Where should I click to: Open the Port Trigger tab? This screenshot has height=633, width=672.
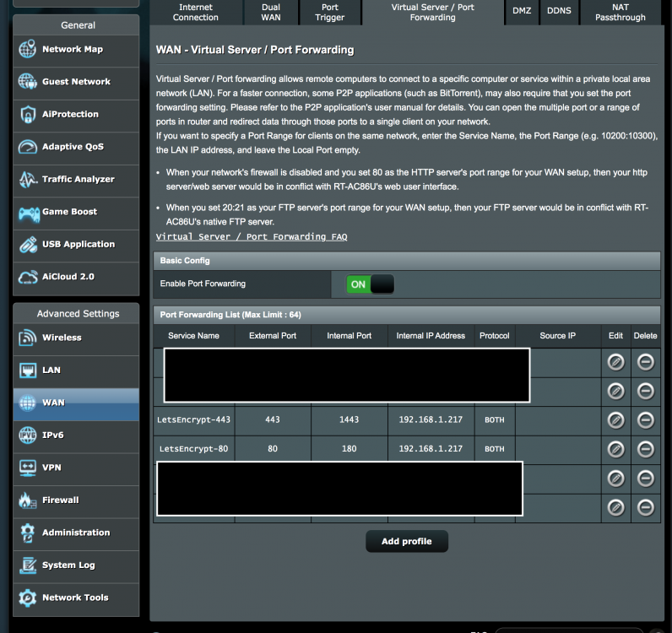point(329,13)
